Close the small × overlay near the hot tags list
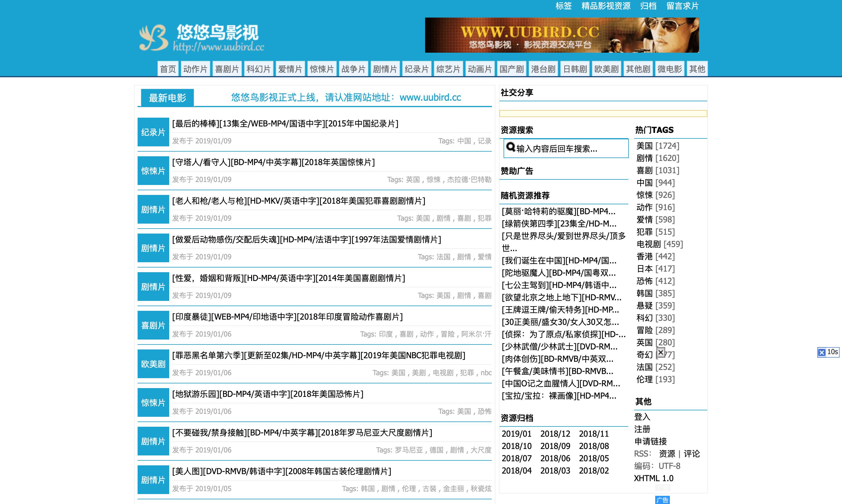 coord(661,352)
